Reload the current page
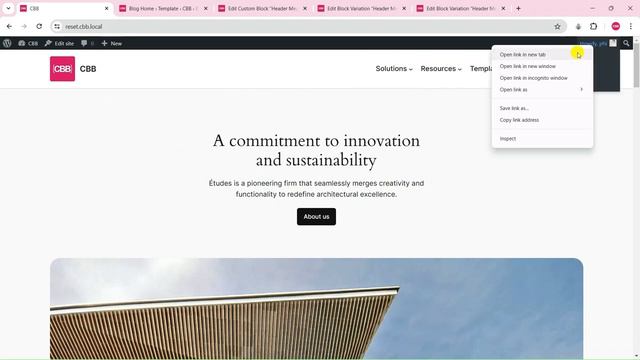This screenshot has height=360, width=640. (39, 26)
